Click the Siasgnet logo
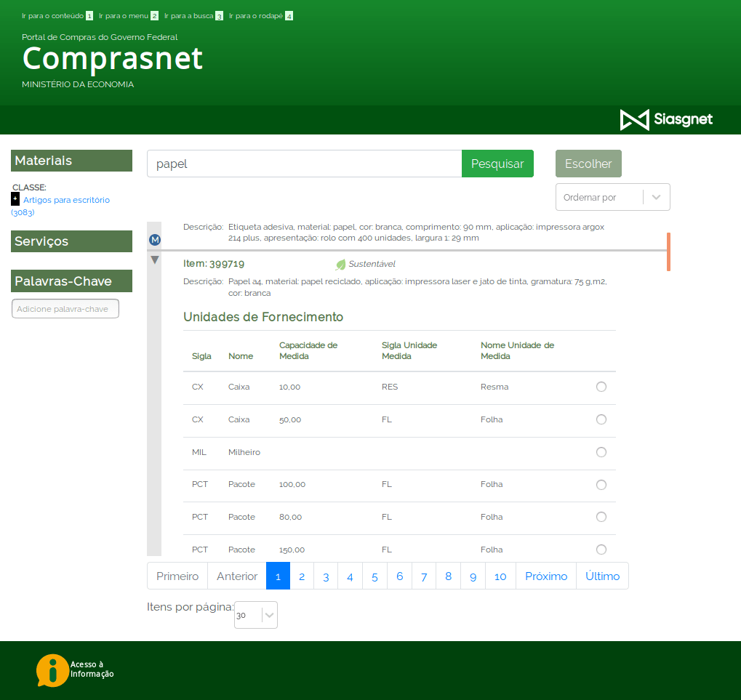This screenshot has width=741, height=700. click(666, 119)
